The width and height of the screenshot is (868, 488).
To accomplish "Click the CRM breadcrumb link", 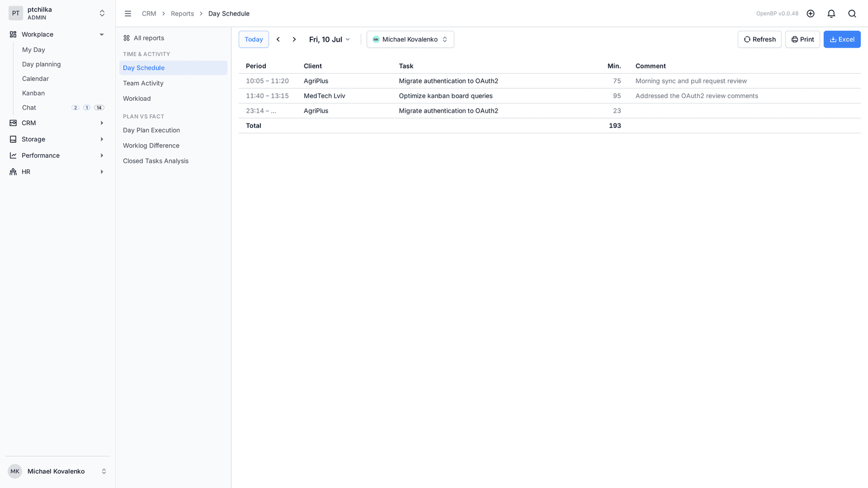I will coord(149,14).
